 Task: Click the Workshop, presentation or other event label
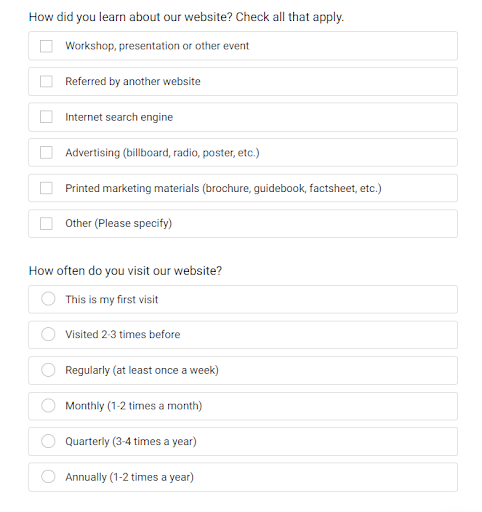pyautogui.click(x=157, y=46)
